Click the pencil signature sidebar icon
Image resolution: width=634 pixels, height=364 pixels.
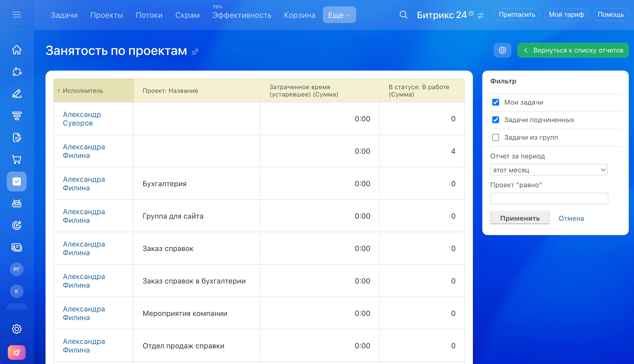click(17, 94)
